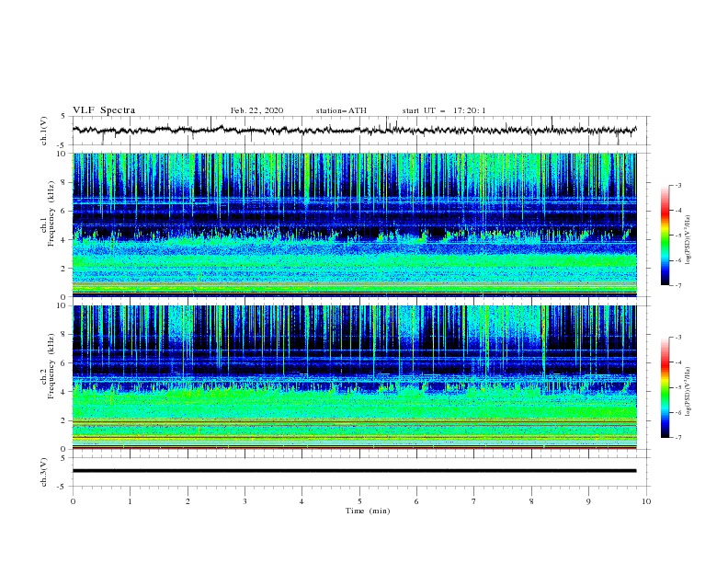
Task: Click the ch.1 voltage waveform trace
Action: [x=354, y=130]
